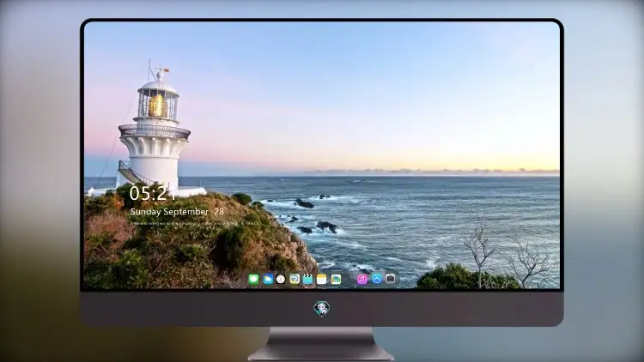Launch the clapperboard video app icon
The image size is (644, 362).
click(307, 280)
